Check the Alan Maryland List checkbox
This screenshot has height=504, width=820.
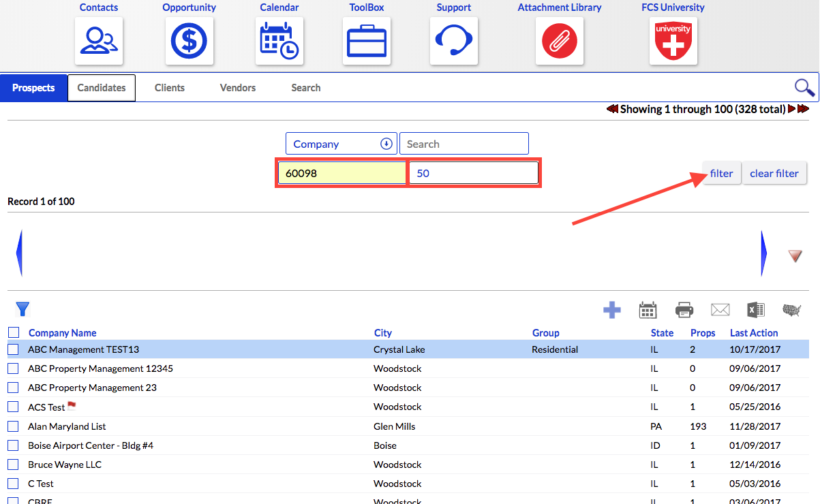(x=14, y=426)
